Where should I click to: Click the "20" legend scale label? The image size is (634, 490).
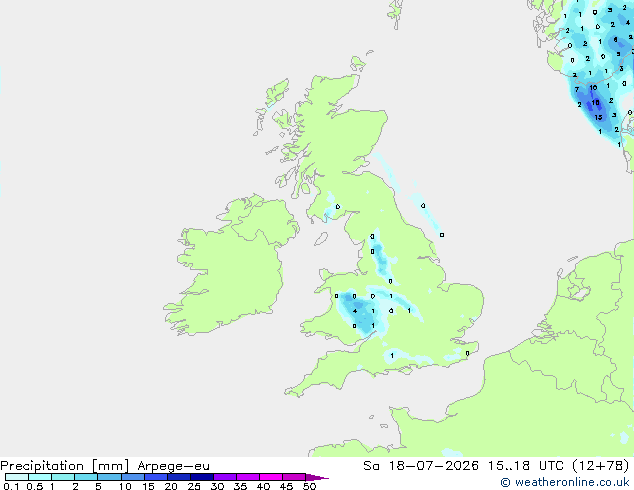pos(171,486)
